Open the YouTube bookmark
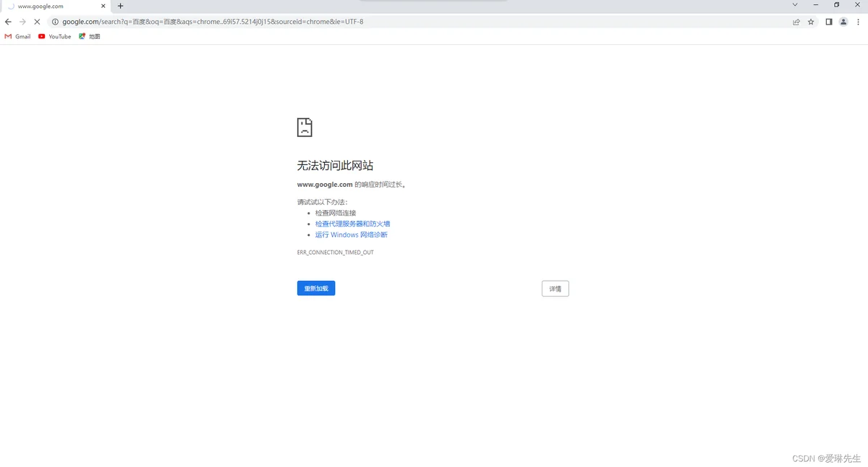This screenshot has width=868, height=467. pyautogui.click(x=55, y=36)
